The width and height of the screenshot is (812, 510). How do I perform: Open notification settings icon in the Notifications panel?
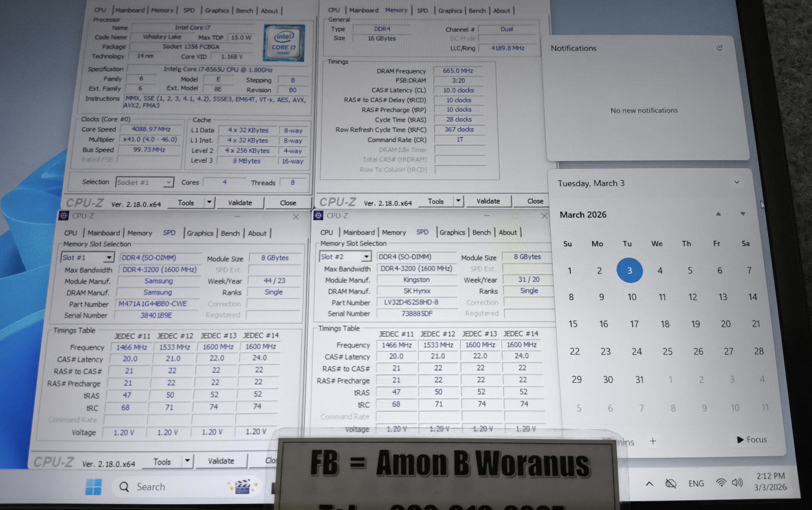(x=719, y=48)
